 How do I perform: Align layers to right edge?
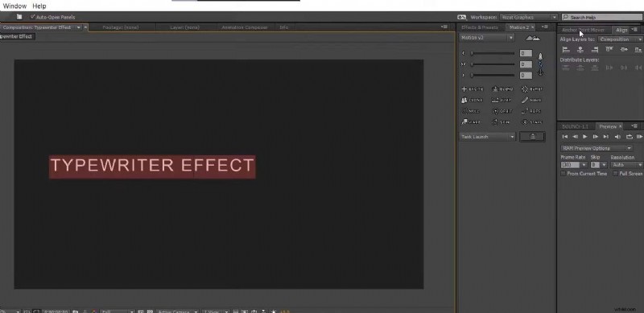[595, 50]
